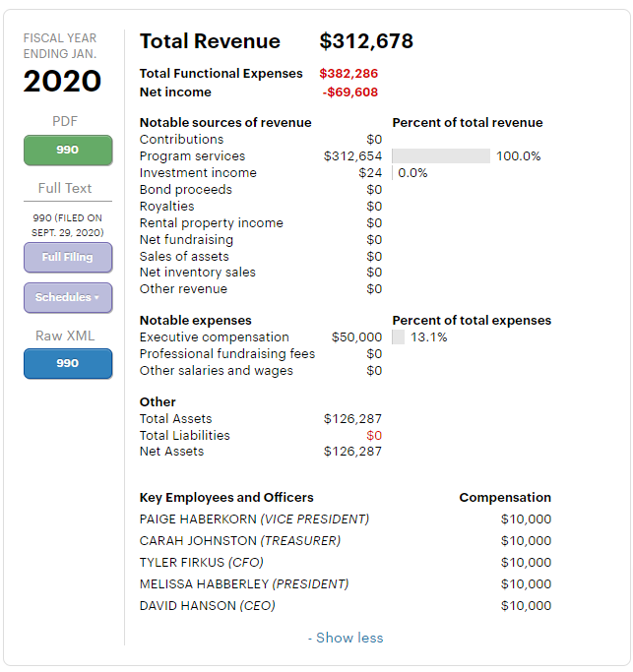This screenshot has width=633, height=672.
Task: Click the Notable expenses heading
Action: point(196,321)
